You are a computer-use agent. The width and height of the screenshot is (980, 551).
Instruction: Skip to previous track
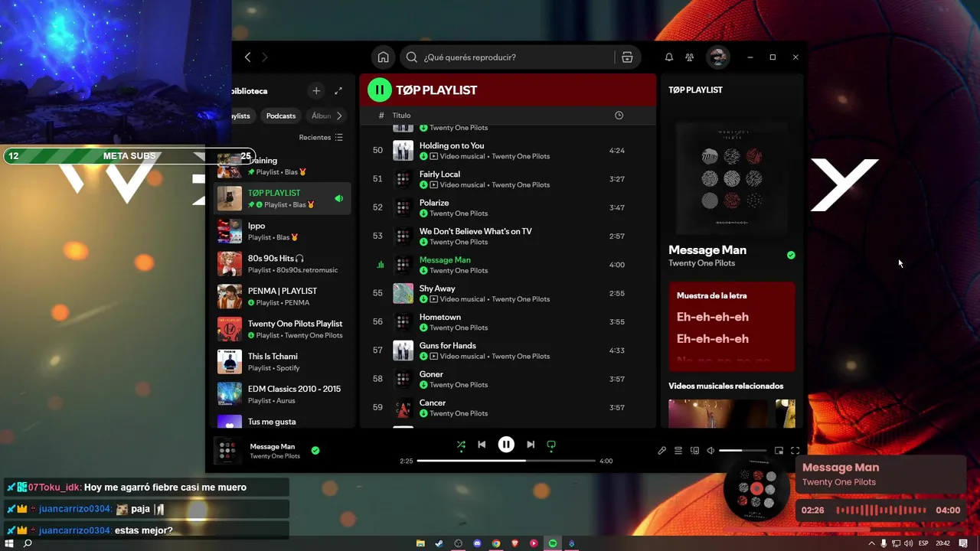482,445
